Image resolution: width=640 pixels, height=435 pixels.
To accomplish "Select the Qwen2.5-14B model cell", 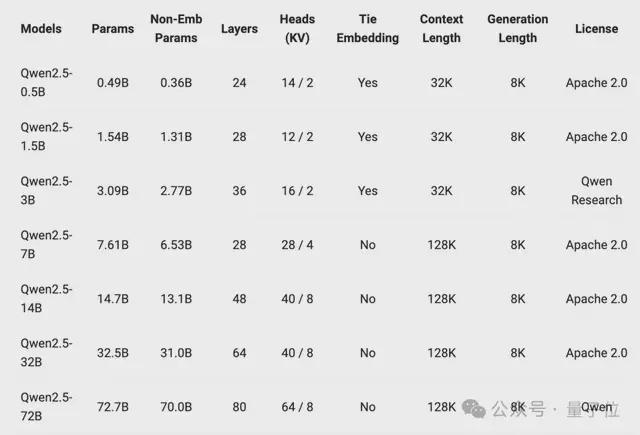I will tap(46, 298).
